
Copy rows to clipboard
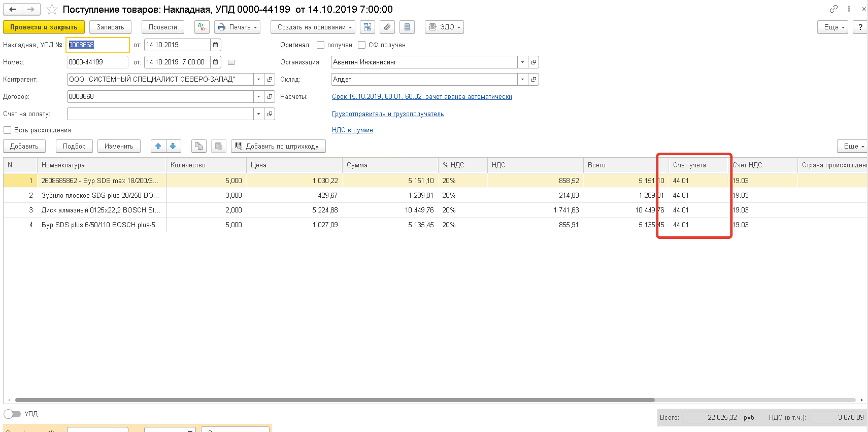tap(198, 146)
